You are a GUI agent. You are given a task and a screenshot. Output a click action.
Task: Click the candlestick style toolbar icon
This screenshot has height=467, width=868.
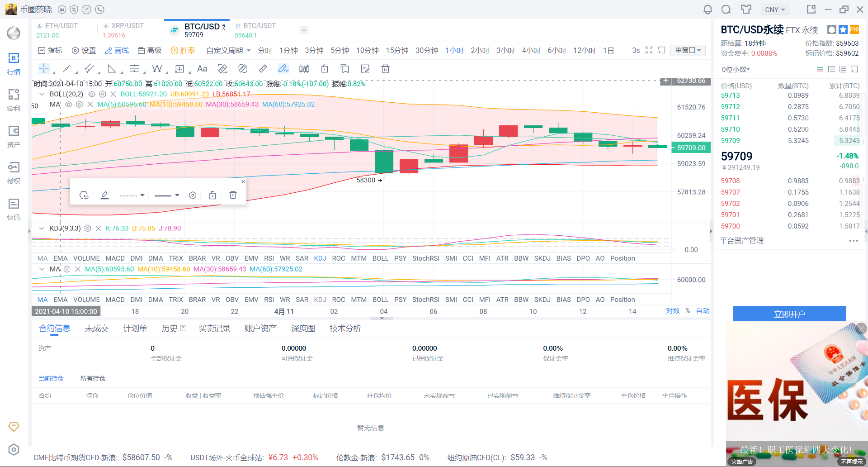[304, 69]
